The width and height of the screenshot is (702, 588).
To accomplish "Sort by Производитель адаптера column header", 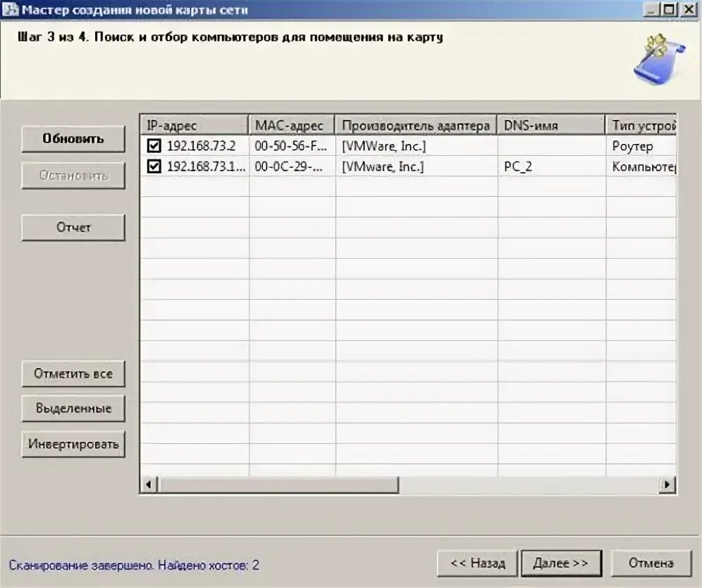I will coord(416,125).
